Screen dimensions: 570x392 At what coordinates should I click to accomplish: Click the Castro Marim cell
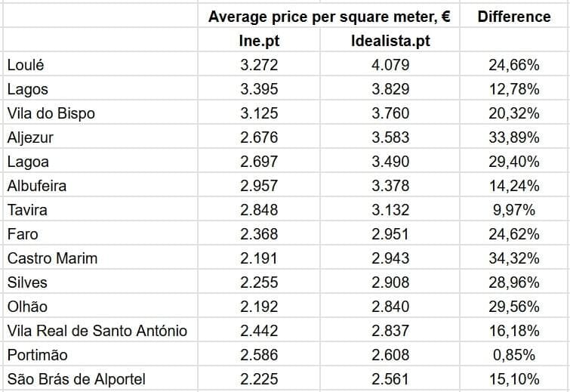click(52, 258)
